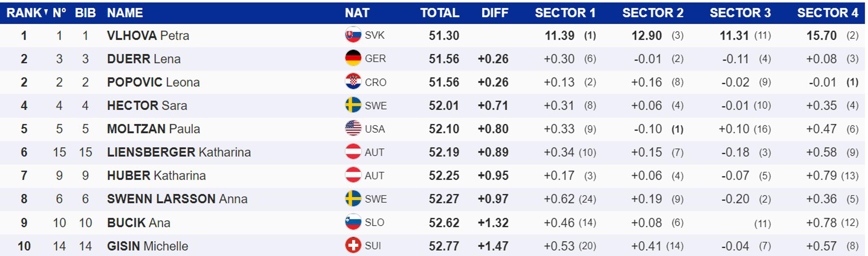Image resolution: width=868 pixels, height=256 pixels.
Task: Click Swedish flag in Hector's row
Action: [x=353, y=105]
